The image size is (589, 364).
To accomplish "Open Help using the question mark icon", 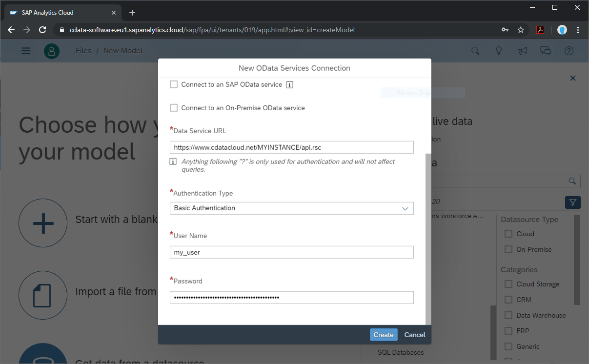I will [569, 50].
